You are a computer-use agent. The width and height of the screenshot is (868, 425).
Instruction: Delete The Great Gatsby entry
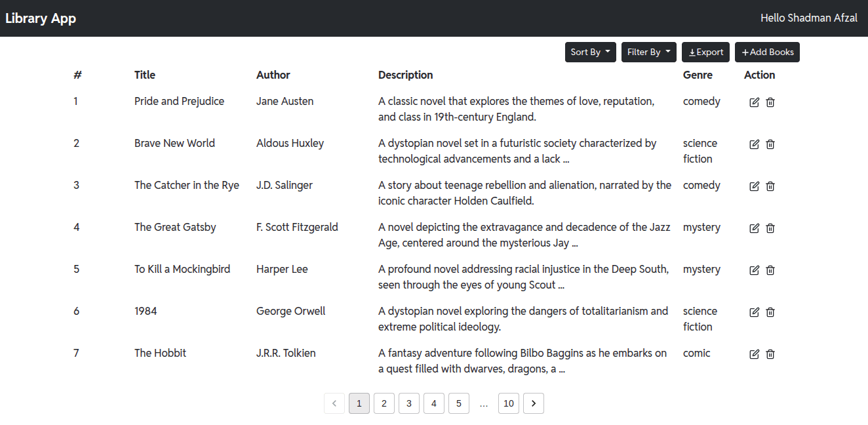tap(770, 228)
